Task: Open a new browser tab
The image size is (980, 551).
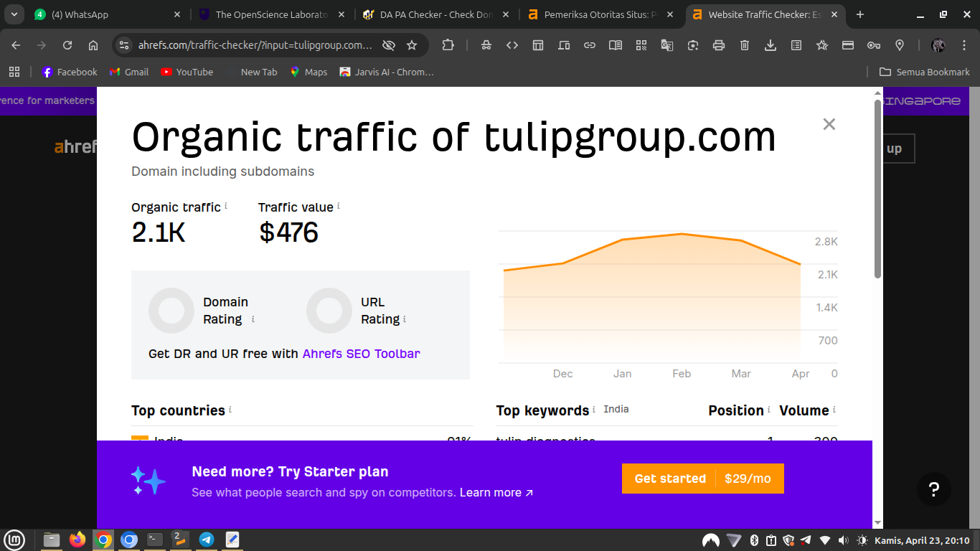Action: tap(860, 14)
